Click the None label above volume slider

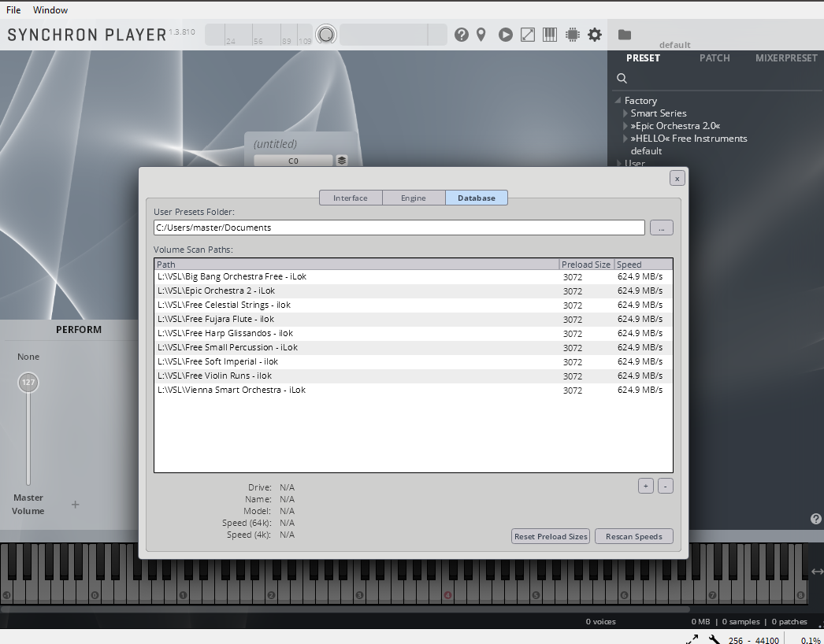pos(28,357)
